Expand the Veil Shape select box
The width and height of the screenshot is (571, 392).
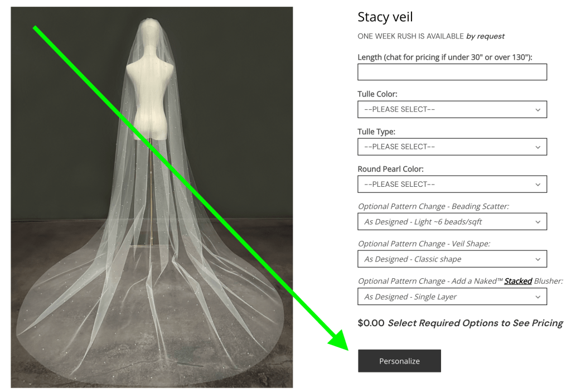(x=452, y=259)
